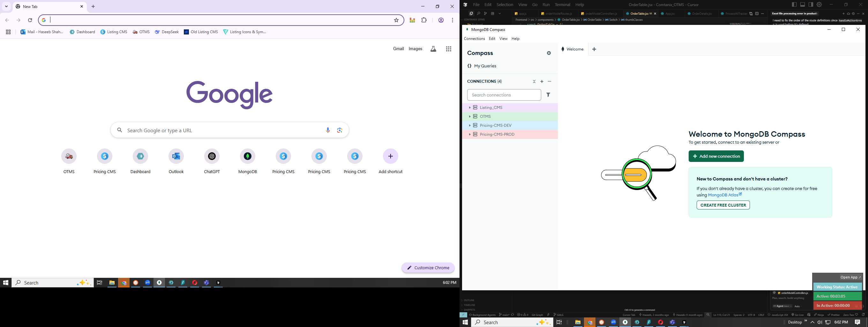Open a new Chrome tab with plus
This screenshot has width=868, height=327.
[93, 6]
